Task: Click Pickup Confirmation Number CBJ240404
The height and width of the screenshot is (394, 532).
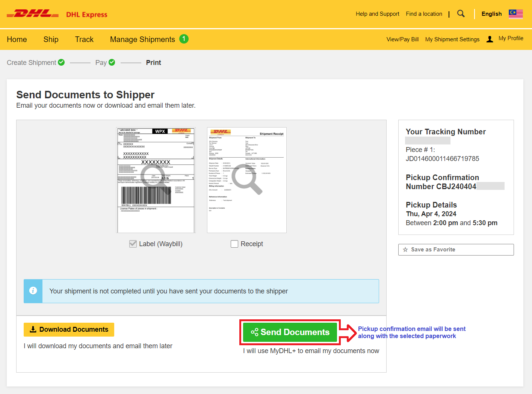Action: tap(442, 182)
